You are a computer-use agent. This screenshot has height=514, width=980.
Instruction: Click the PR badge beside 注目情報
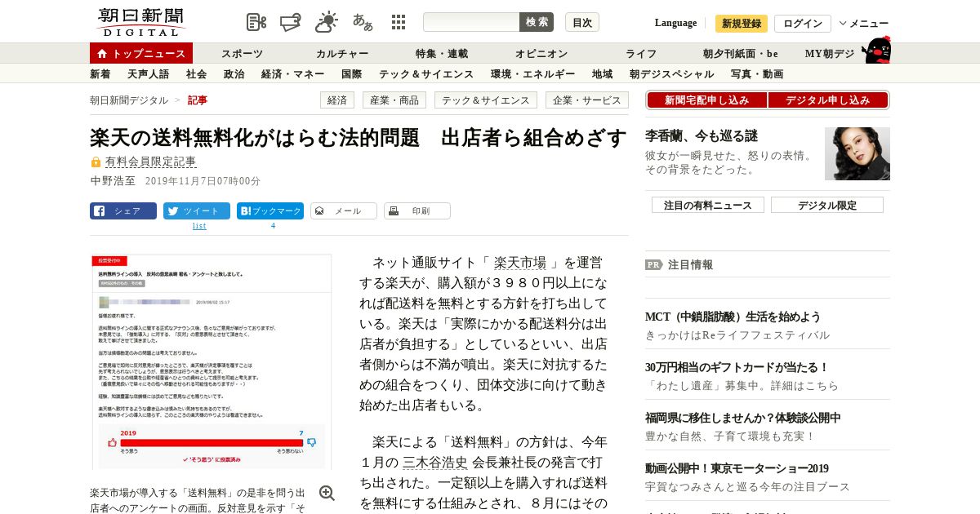coord(653,264)
